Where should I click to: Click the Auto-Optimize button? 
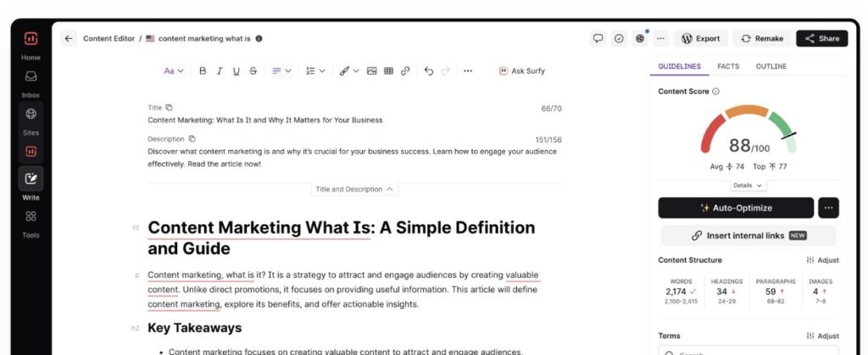tap(736, 208)
